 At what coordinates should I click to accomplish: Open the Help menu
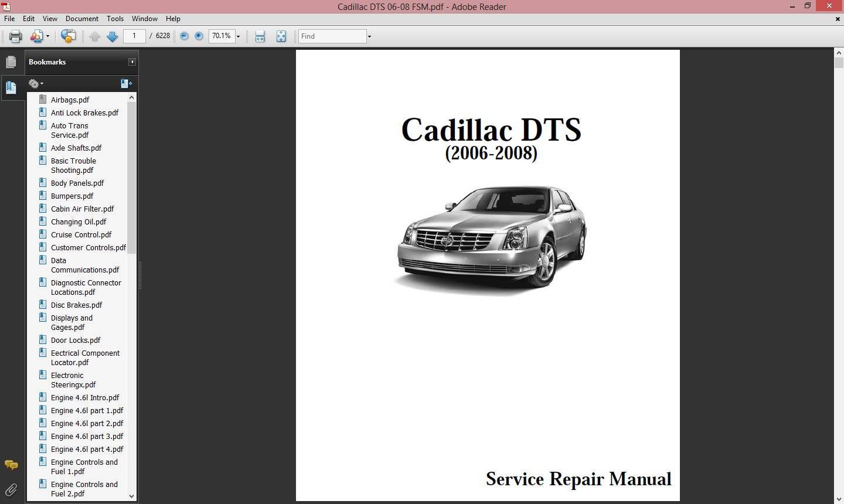[x=173, y=19]
